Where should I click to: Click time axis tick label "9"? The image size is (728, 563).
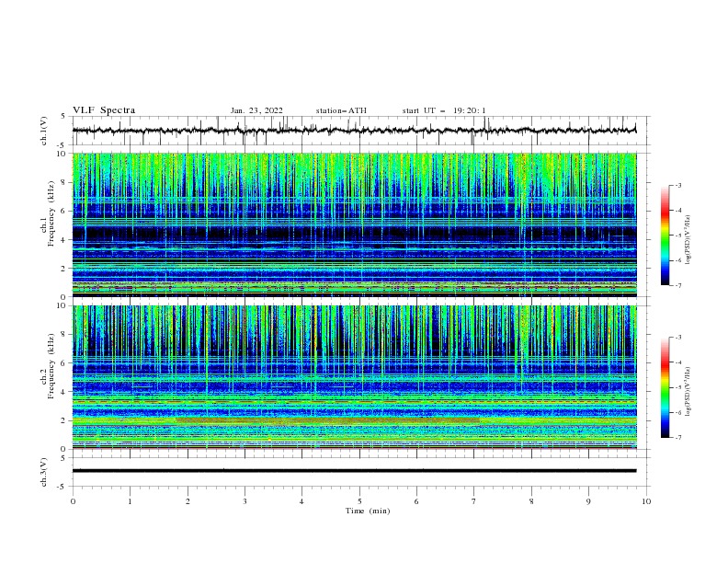coord(588,501)
